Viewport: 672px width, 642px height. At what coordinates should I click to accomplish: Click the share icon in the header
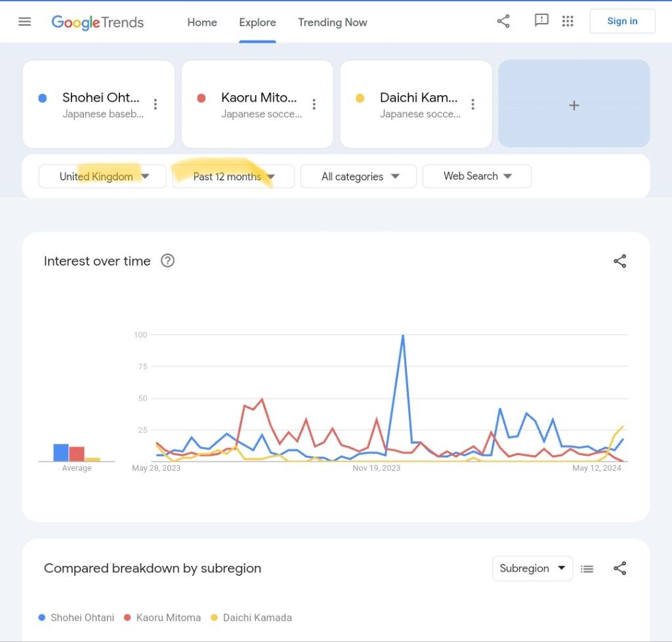(x=503, y=21)
